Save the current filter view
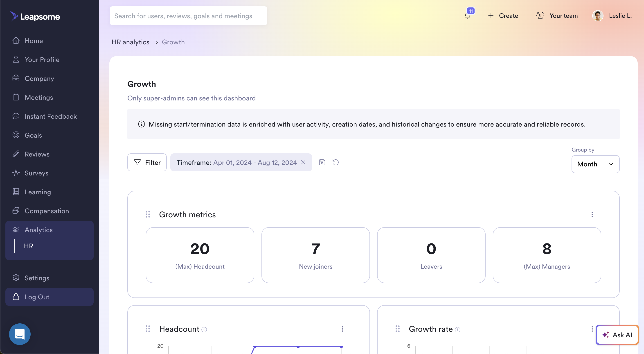The image size is (644, 354). (322, 162)
